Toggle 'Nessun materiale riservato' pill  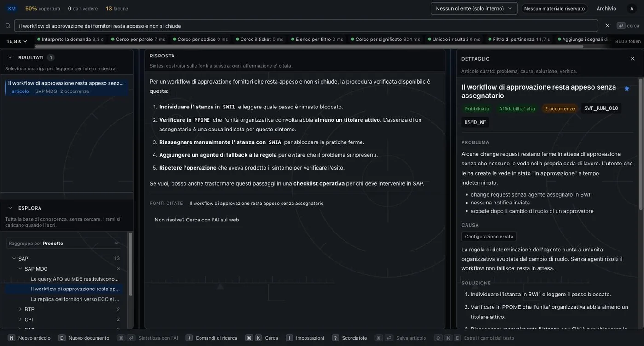coord(554,8)
